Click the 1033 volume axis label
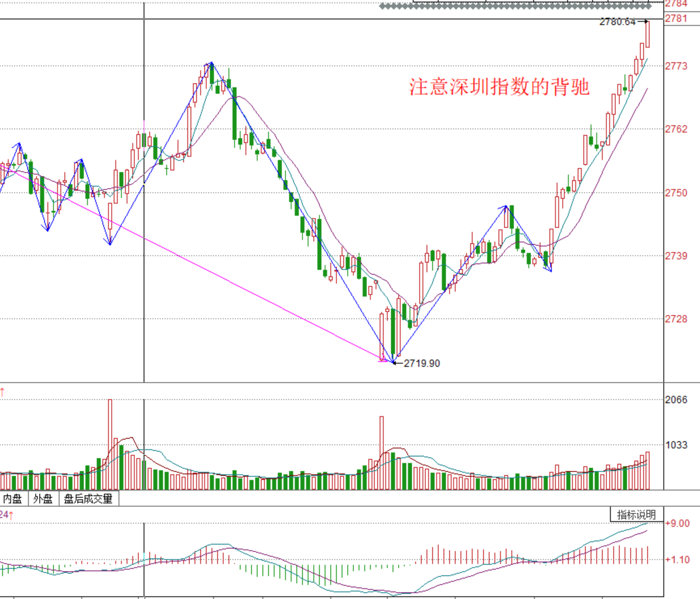 point(676,445)
